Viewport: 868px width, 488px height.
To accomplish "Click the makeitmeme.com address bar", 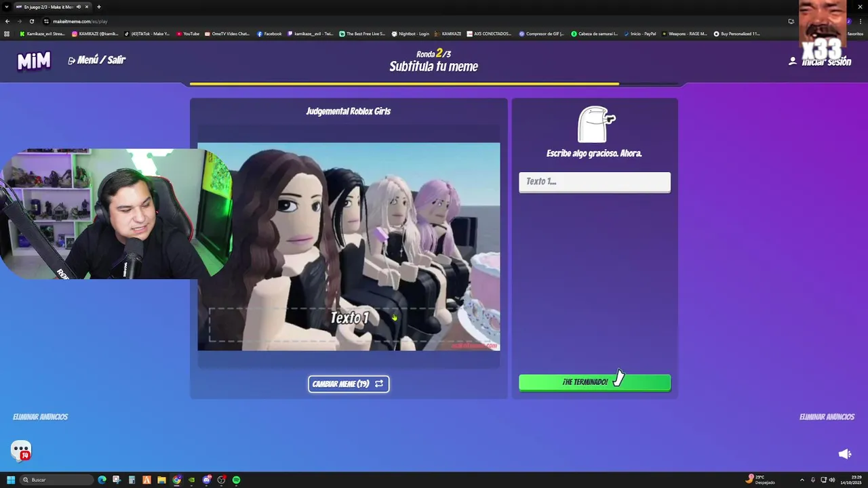I will pos(80,21).
